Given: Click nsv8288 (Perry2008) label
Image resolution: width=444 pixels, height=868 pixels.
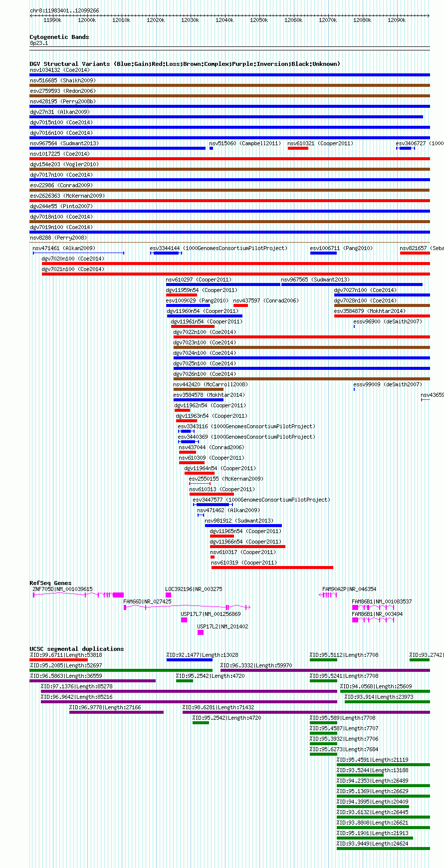Looking at the screenshot, I should point(58,238).
